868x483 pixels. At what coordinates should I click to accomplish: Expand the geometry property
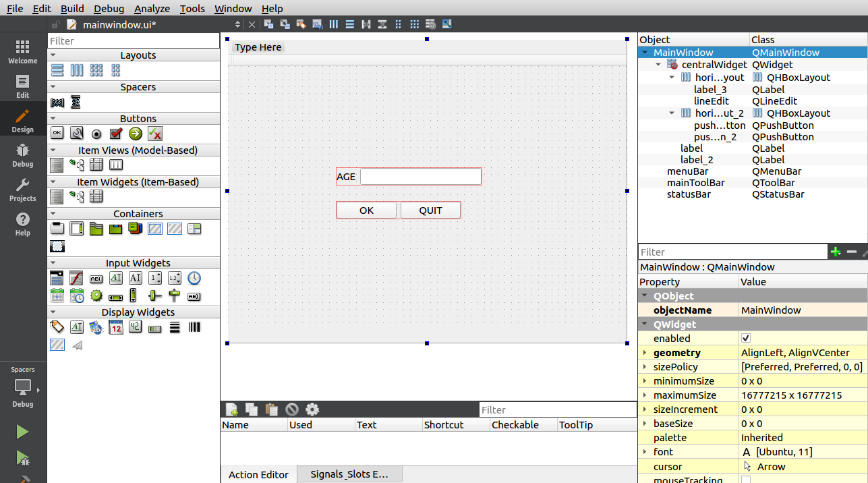point(645,353)
